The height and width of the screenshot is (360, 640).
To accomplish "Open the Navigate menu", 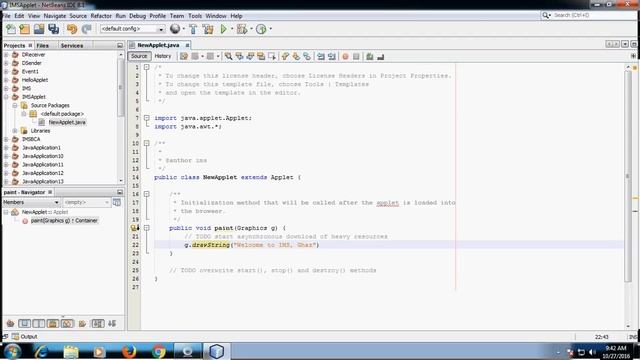I will (x=55, y=16).
